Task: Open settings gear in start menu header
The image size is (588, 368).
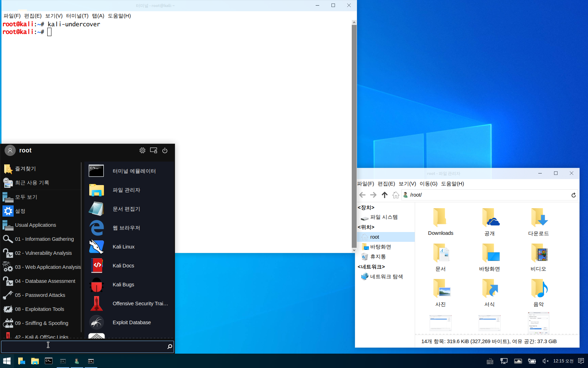Action: 142,150
